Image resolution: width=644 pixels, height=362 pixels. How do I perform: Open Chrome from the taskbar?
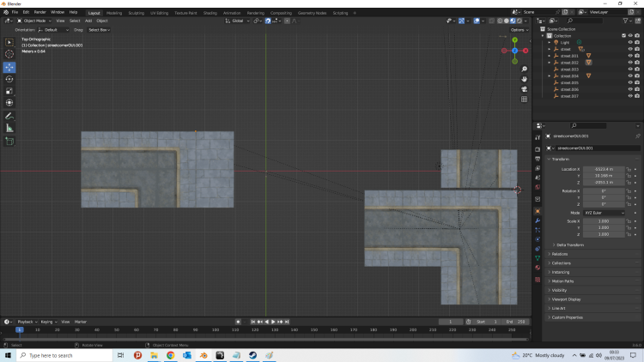(171, 355)
